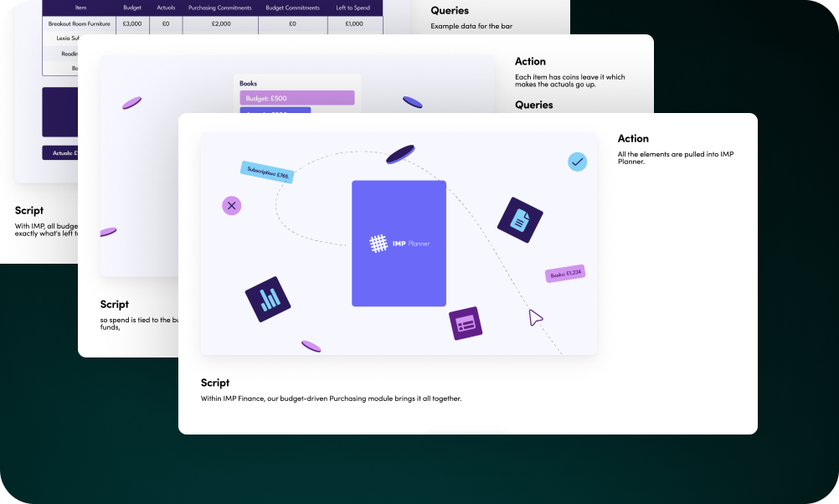Click the Action heading on middle slide
The height and width of the screenshot is (504, 839).
coord(530,61)
